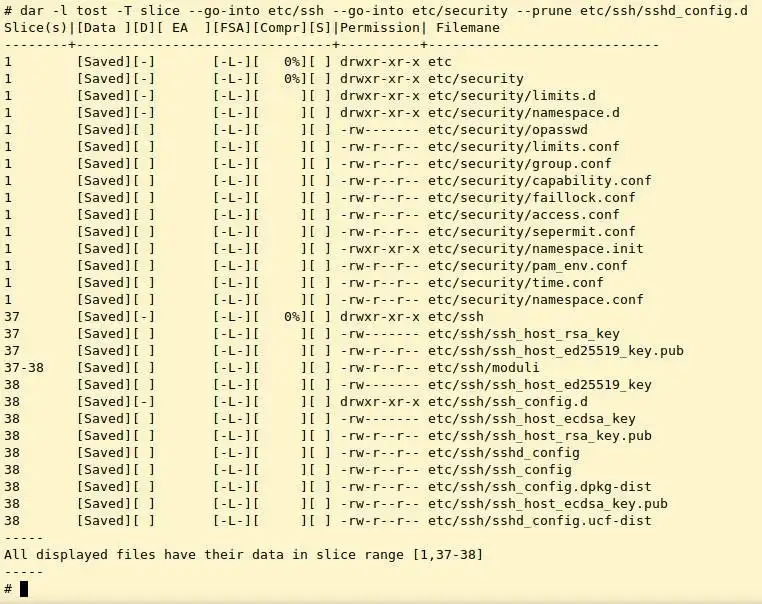Click the Compr column header

(280, 28)
